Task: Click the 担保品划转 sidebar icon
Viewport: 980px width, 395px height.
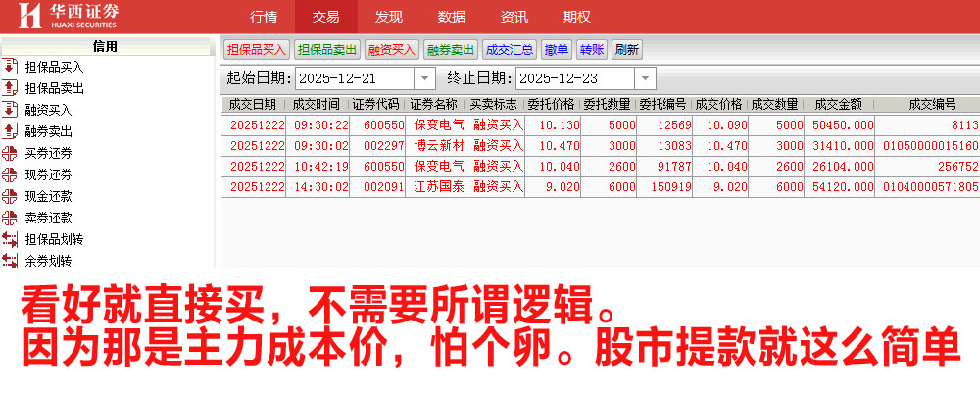Action: click(10, 239)
